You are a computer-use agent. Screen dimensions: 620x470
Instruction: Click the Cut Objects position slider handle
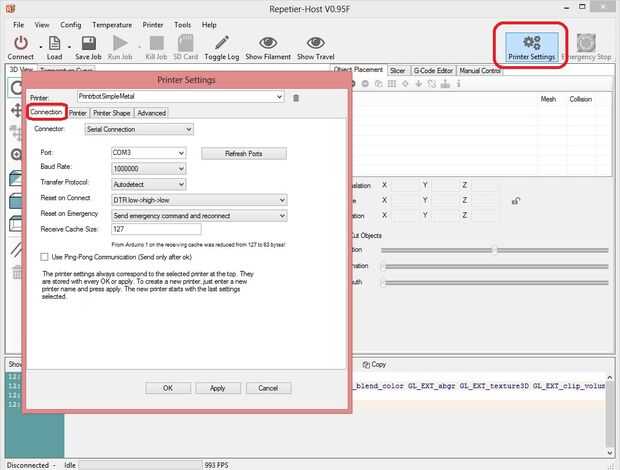(494, 250)
